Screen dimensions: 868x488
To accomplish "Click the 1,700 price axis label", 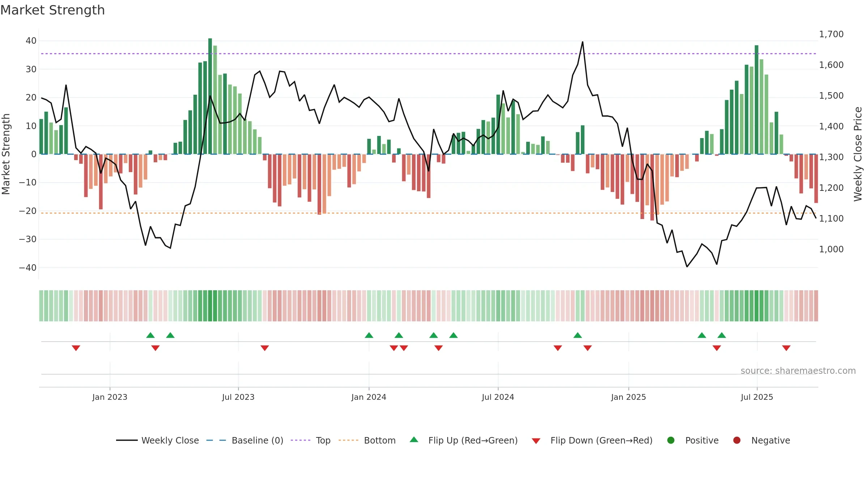I will point(831,34).
